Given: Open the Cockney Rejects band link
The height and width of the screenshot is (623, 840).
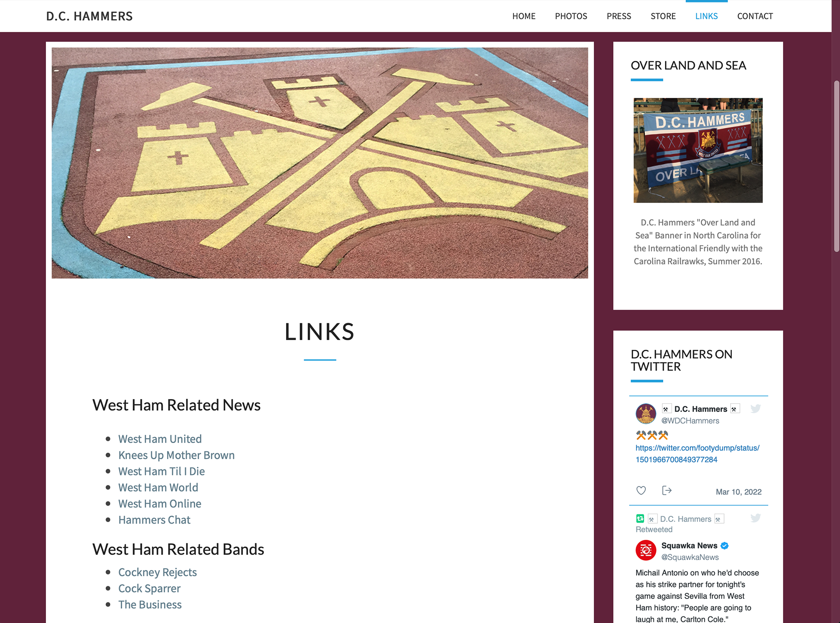Looking at the screenshot, I should point(157,572).
